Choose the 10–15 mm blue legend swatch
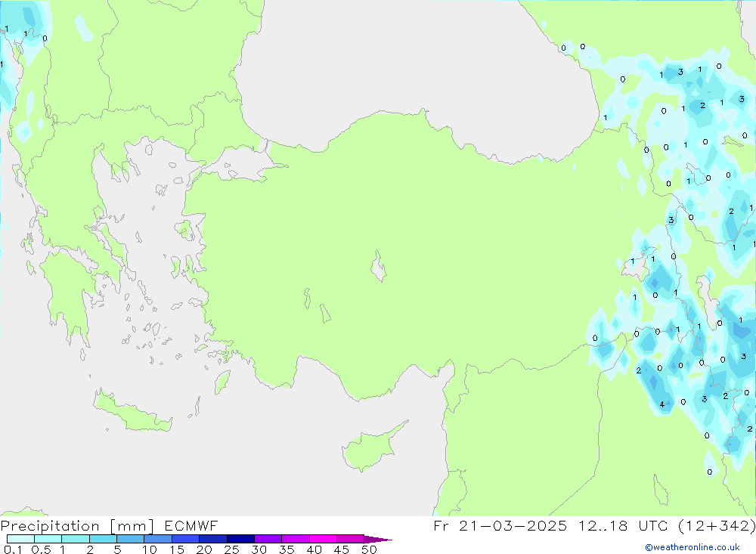 [158, 539]
